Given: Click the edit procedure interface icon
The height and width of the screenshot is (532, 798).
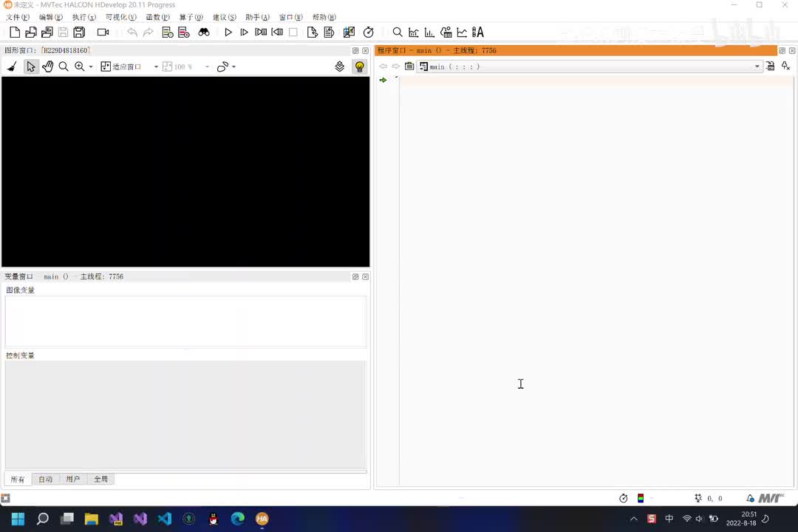Looking at the screenshot, I should pyautogui.click(x=770, y=66).
